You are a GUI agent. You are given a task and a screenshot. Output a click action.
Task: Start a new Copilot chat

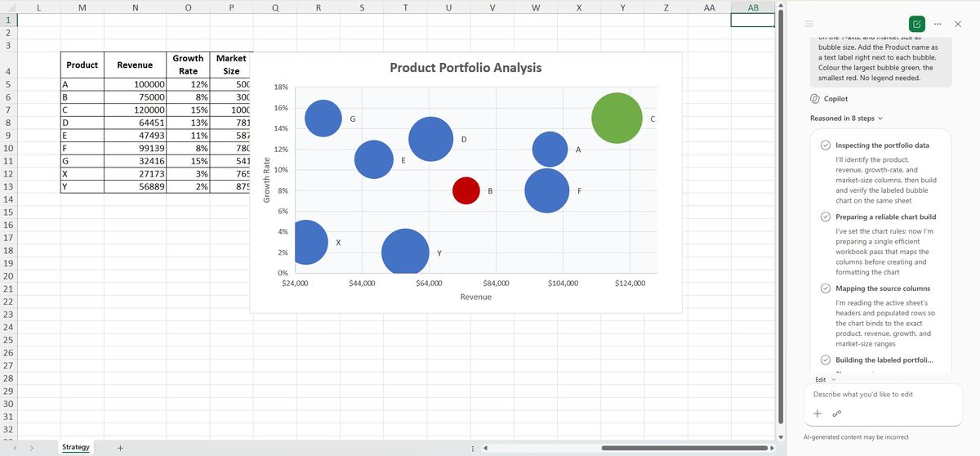click(917, 23)
